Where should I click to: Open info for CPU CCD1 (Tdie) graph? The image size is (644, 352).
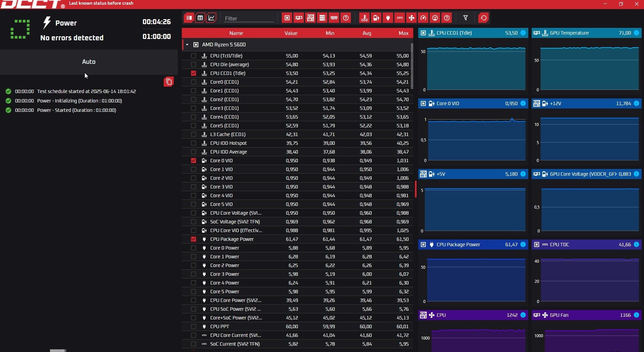523,33
